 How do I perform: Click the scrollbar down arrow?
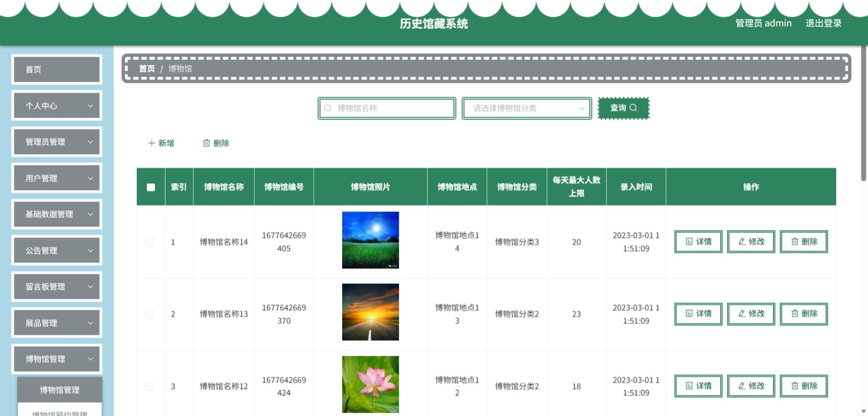click(864, 411)
